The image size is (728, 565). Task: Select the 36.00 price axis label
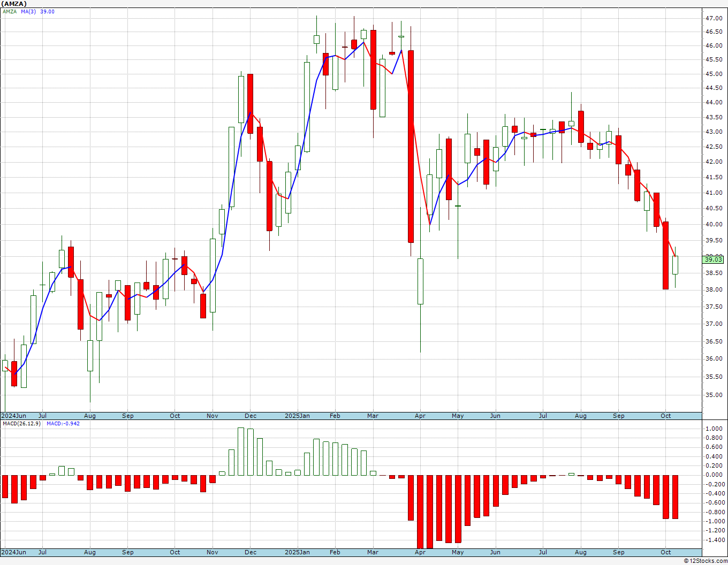coord(714,358)
